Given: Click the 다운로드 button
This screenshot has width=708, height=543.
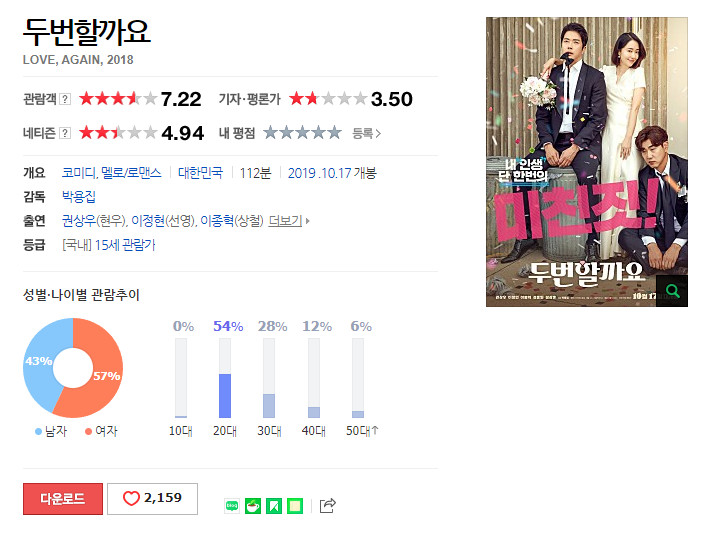Looking at the screenshot, I should coord(63,499).
